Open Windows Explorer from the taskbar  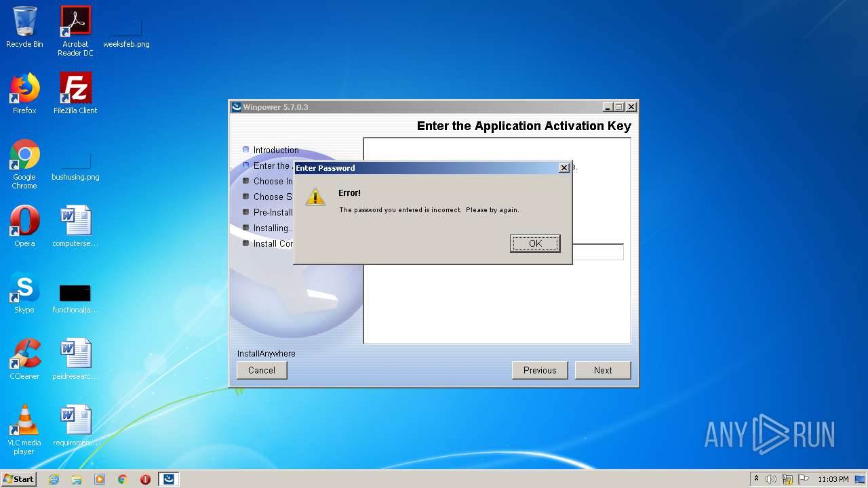click(77, 479)
